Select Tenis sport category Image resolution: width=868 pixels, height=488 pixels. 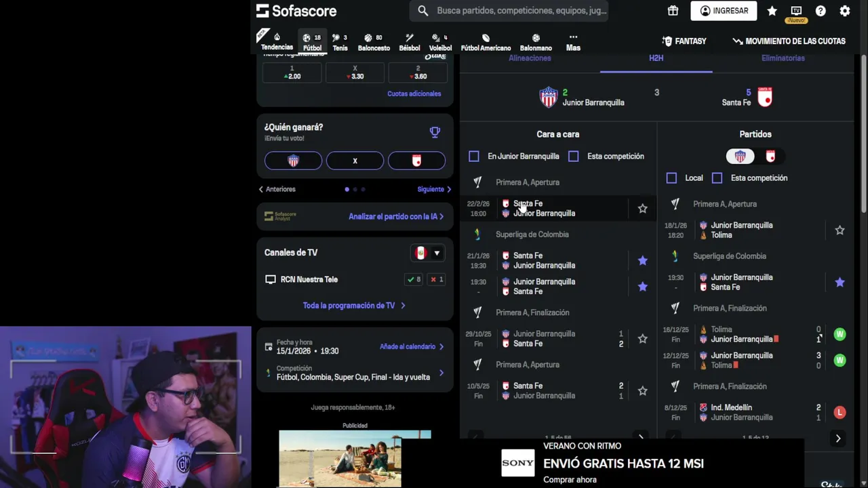coord(340,42)
